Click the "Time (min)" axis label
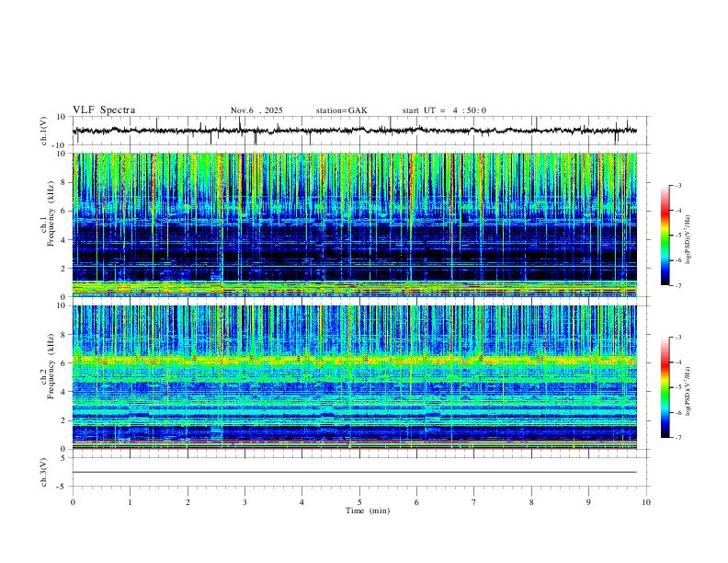This screenshot has height=563, width=728. (368, 511)
